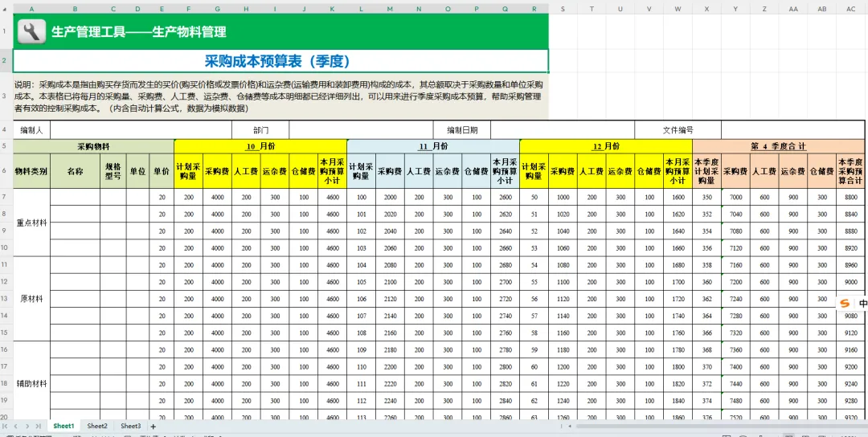Select the 名称 column heading
868x437 pixels.
(76, 171)
